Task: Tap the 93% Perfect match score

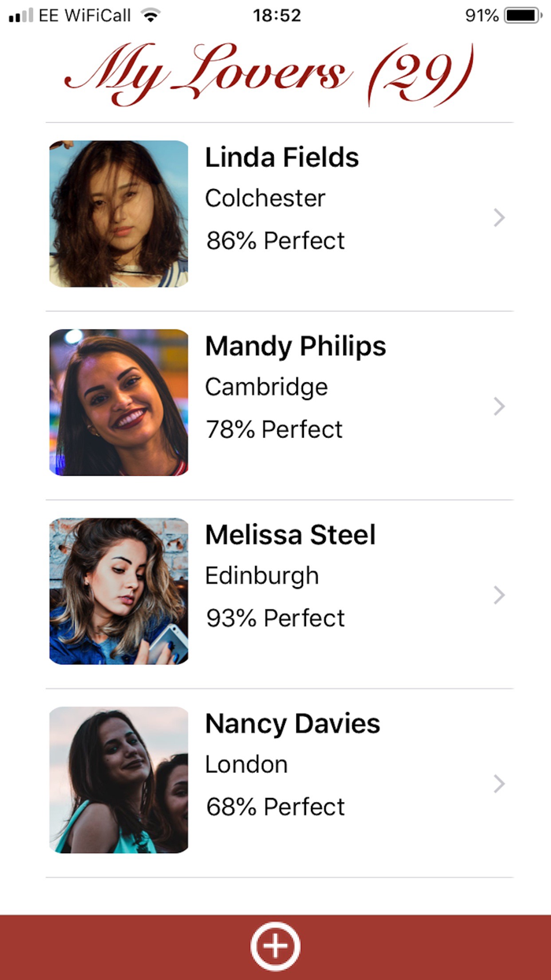Action: [x=275, y=618]
